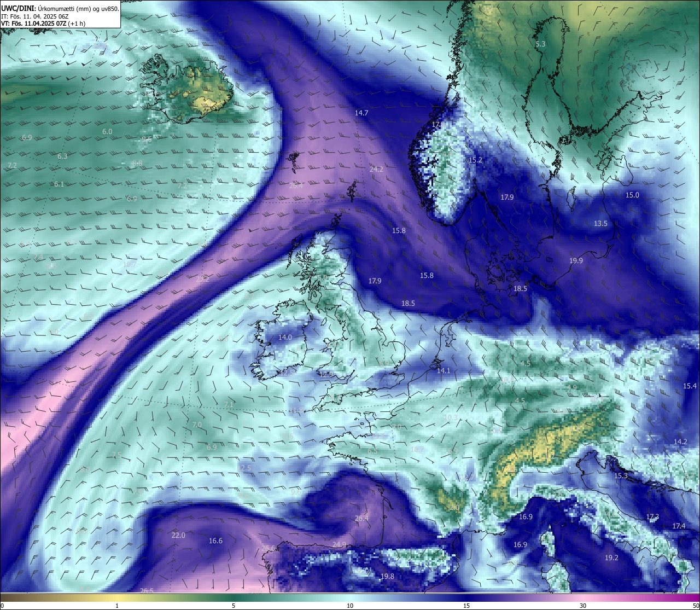The width and height of the screenshot is (700, 610).
Task: Click the 15.2 value over southern Norway
Action: coord(476,160)
